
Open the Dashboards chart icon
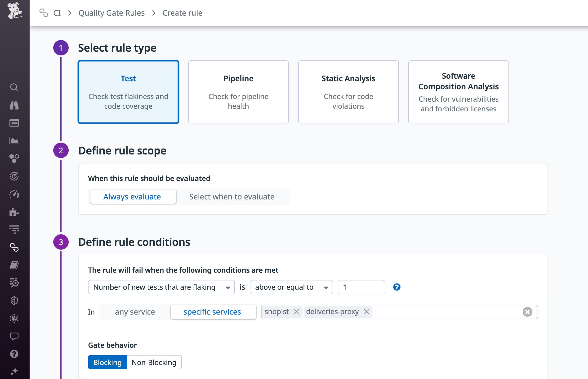point(14,141)
